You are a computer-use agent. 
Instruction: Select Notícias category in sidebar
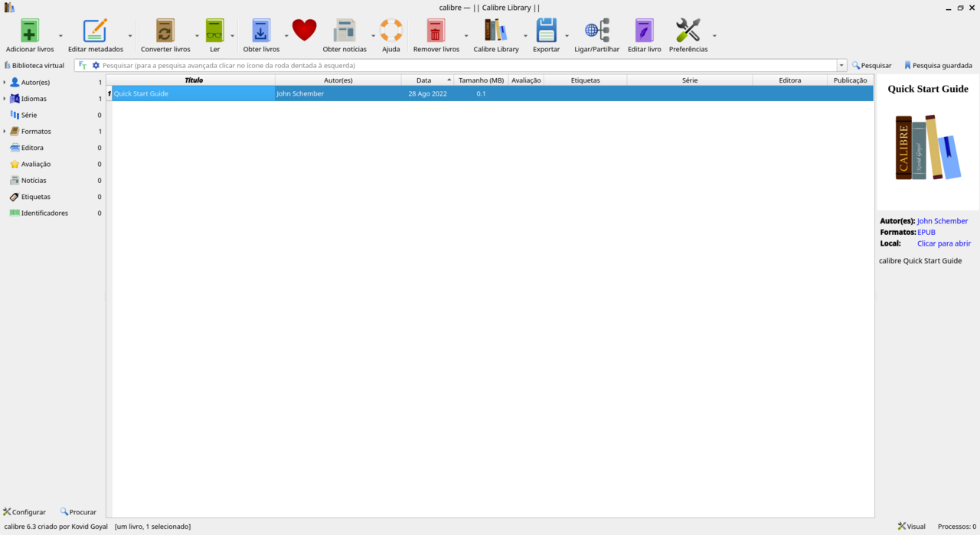(34, 181)
